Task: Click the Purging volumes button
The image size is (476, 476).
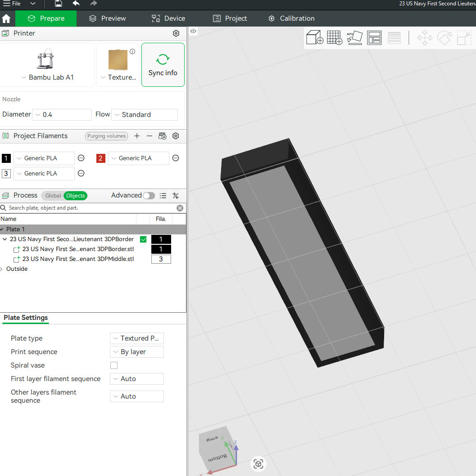Action: [x=107, y=136]
